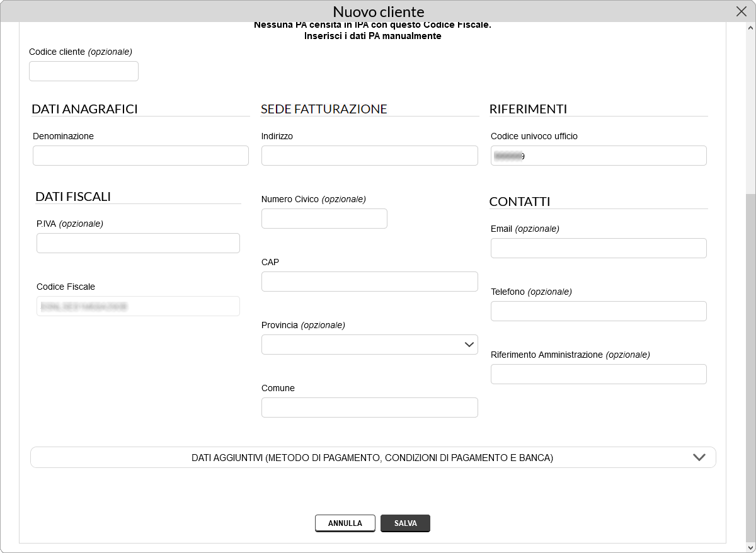Click the vertical scrollbar of the dialog

point(750,367)
